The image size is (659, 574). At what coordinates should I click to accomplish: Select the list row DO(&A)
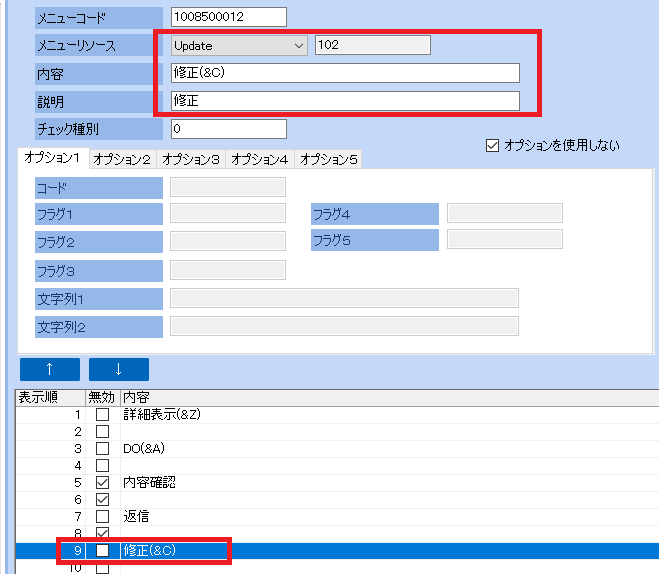tap(337, 449)
